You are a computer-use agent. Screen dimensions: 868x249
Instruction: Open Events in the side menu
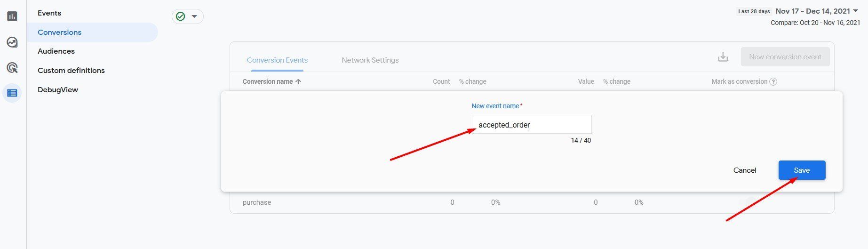tap(49, 13)
